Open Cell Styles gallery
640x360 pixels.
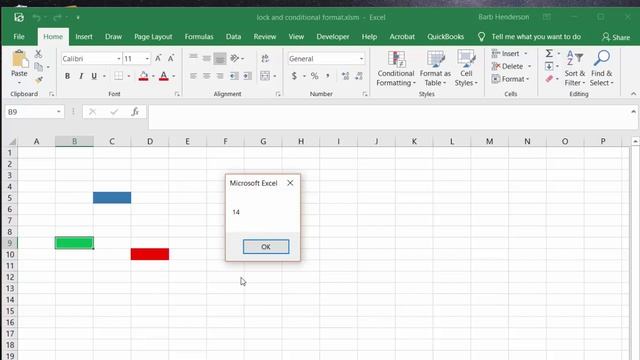pos(466,69)
